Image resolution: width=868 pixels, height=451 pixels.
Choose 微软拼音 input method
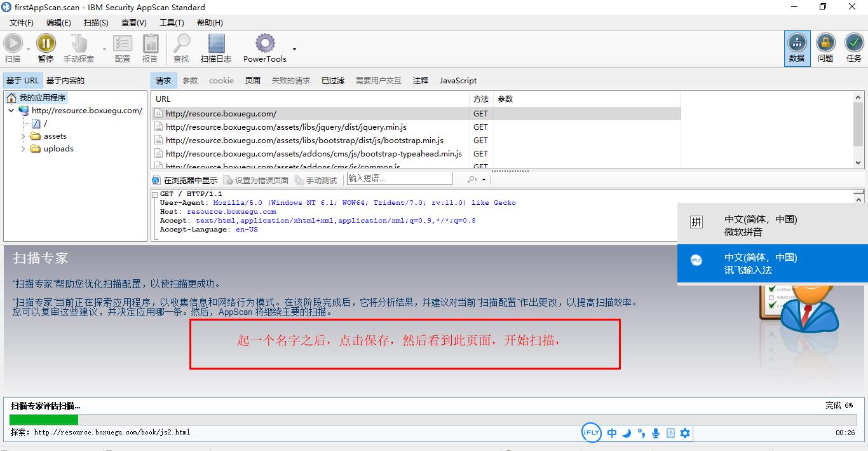pos(773,225)
